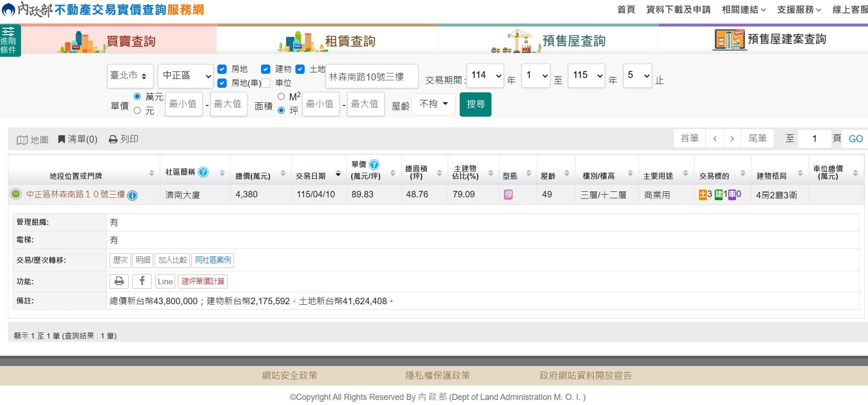Click the purple 車 parking icon
This screenshot has height=405, width=868.
732,195
